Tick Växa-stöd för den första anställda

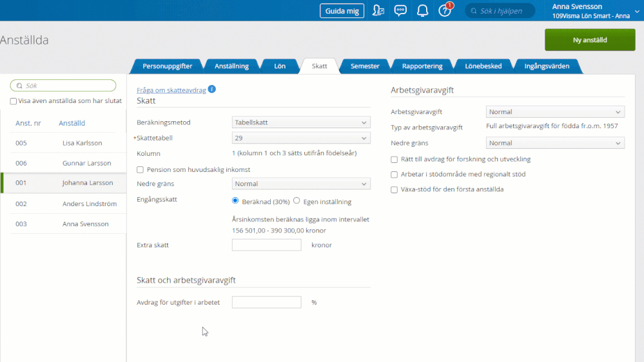pyautogui.click(x=395, y=189)
